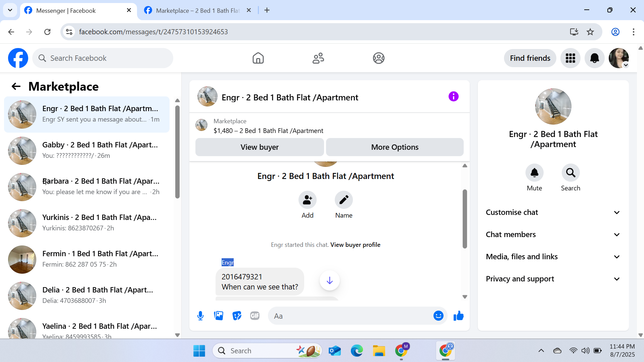Install app icon in address bar
The image size is (644, 362).
coord(574,32)
